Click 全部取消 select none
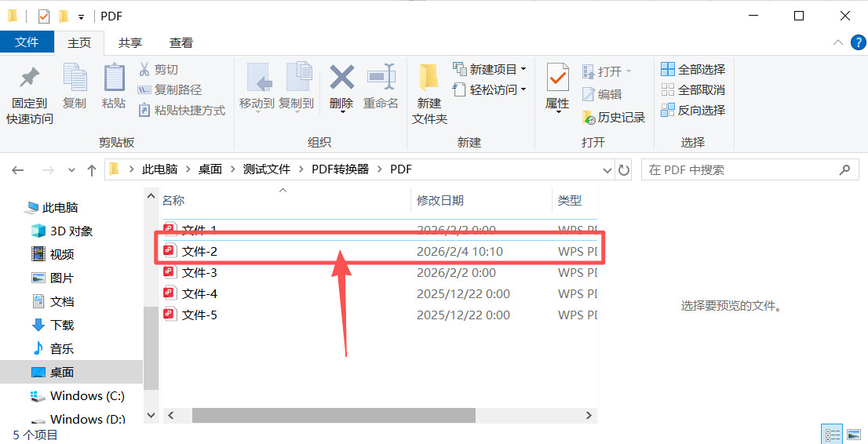Image resolution: width=868 pixels, height=444 pixels. click(693, 89)
